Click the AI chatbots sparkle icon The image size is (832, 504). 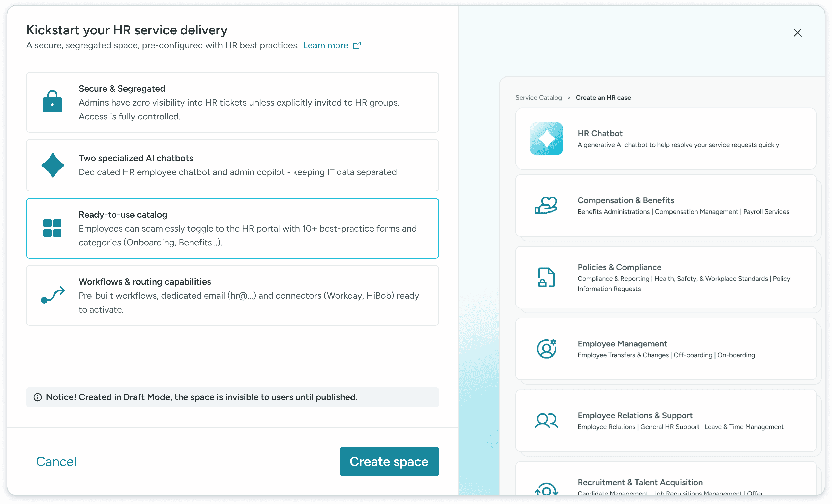tap(53, 165)
